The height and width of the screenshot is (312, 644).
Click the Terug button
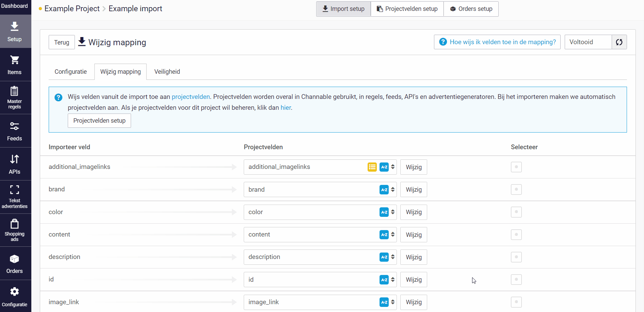pos(62,42)
